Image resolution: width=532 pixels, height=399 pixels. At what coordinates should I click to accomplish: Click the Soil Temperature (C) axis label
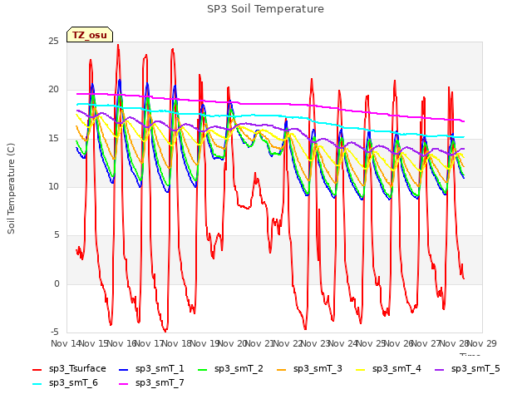11,189
